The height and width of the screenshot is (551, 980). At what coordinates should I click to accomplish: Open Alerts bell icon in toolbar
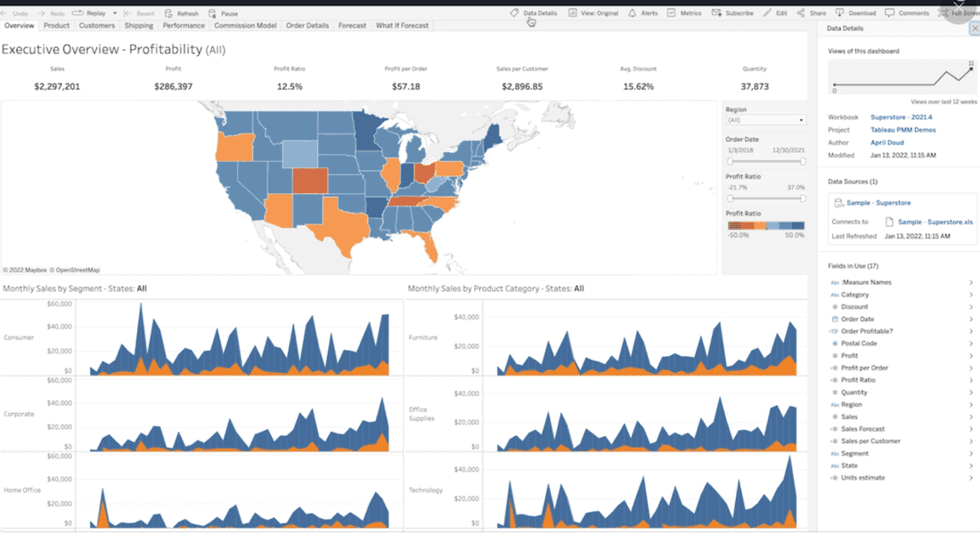pyautogui.click(x=632, y=13)
